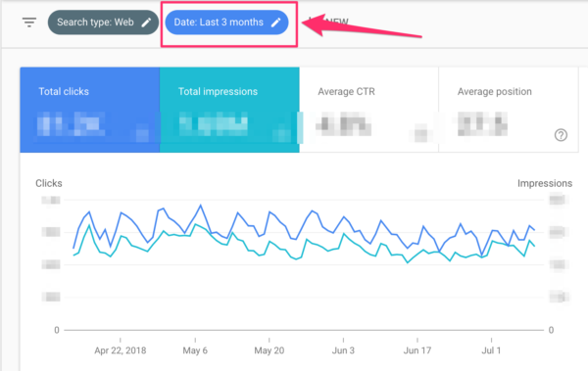Open the filter list icon
Screen dimensions: 588x371
29,23
